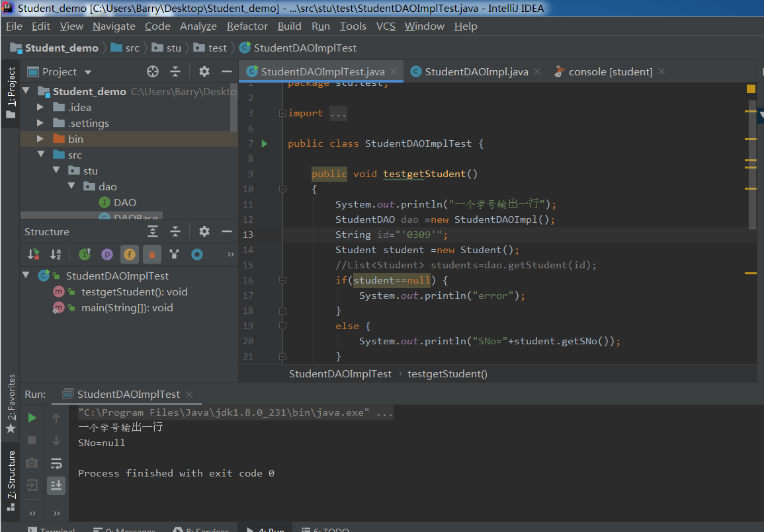Open the Project view dropdown
The width and height of the screenshot is (764, 532).
[x=88, y=72]
